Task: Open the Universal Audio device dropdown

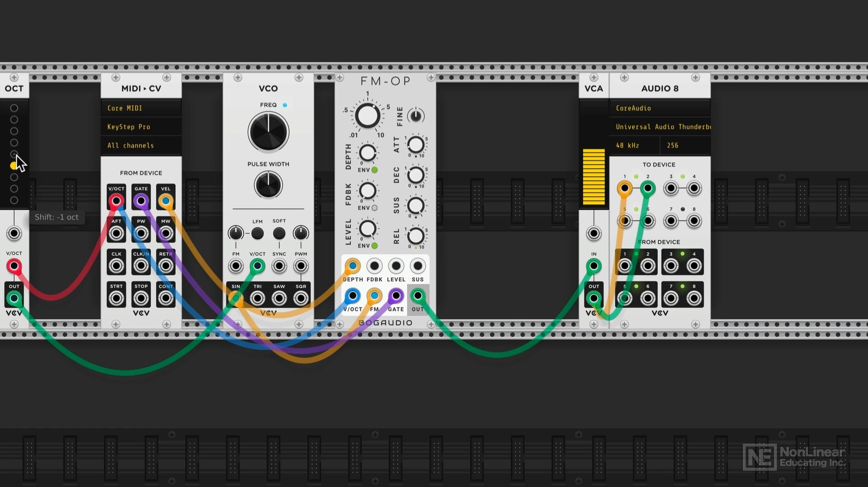Action: (x=660, y=126)
